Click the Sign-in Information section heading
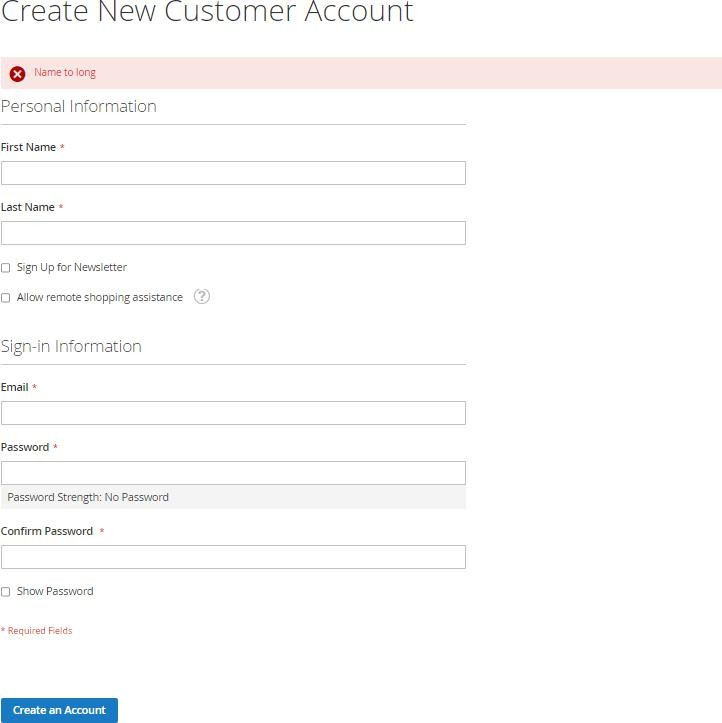 [x=71, y=346]
